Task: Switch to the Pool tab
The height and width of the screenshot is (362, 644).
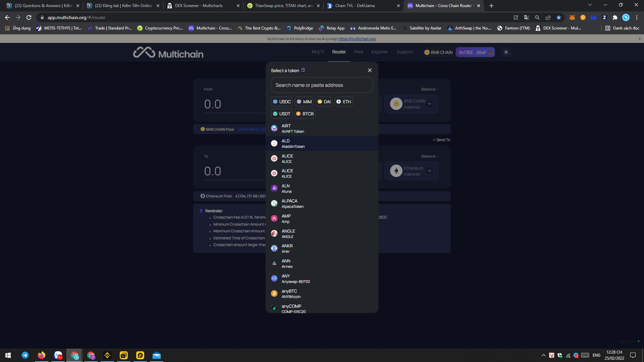Action: coord(359,52)
